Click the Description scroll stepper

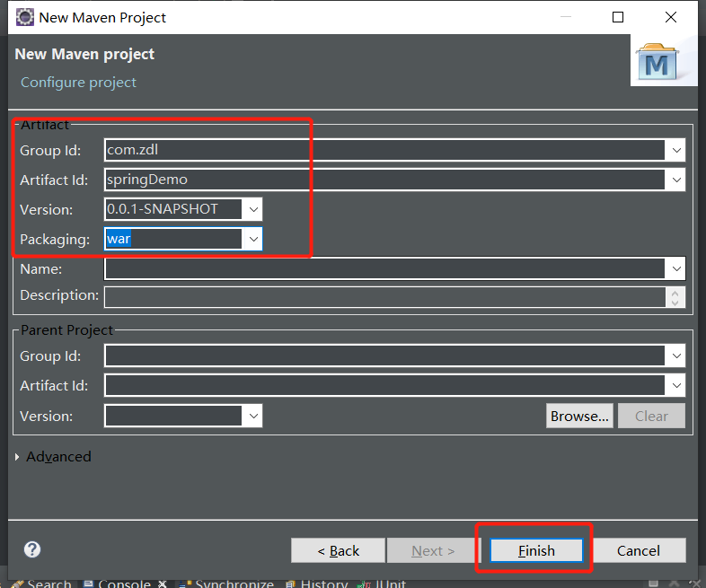click(x=675, y=297)
